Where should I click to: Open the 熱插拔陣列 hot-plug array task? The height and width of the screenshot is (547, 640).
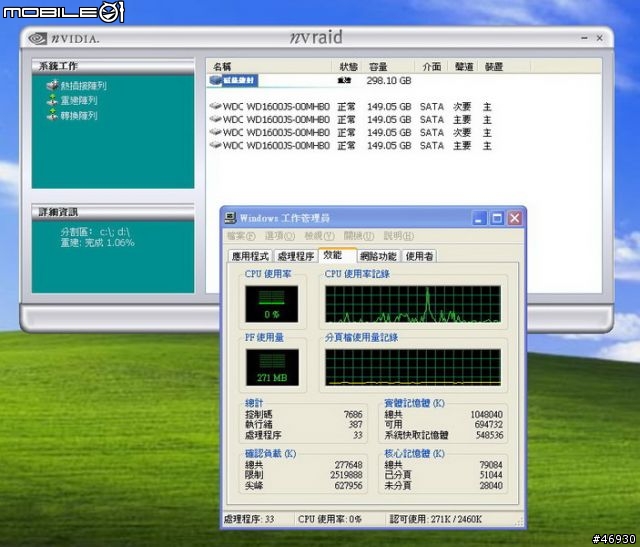tap(77, 86)
